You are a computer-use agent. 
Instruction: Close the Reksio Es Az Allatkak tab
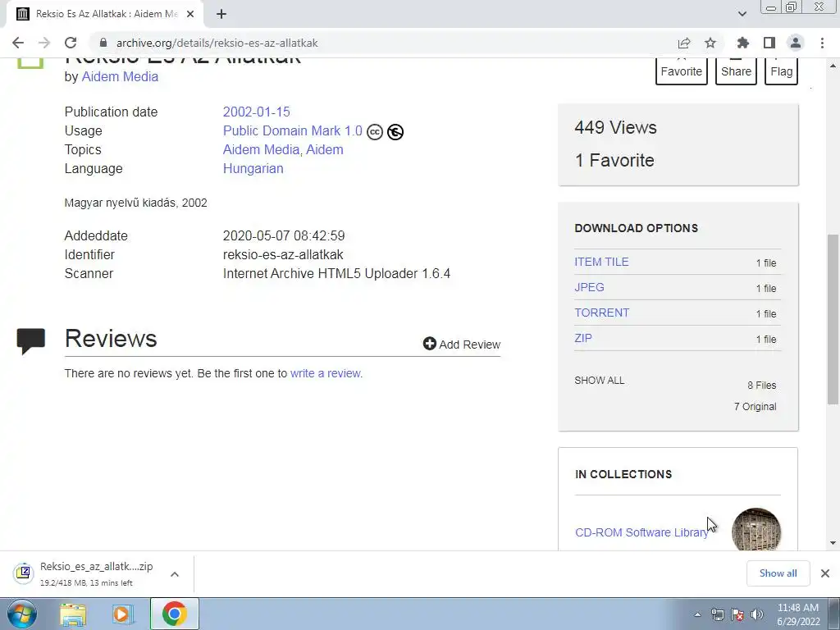pos(190,14)
